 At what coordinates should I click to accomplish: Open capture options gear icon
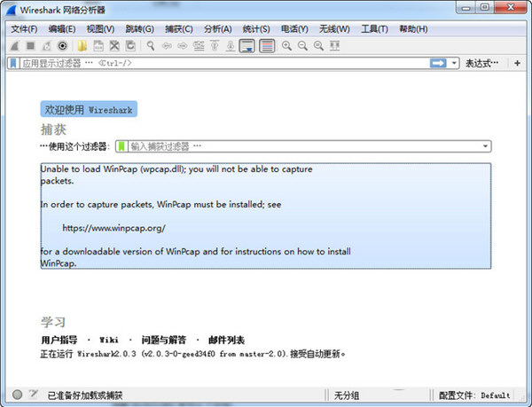click(x=63, y=45)
